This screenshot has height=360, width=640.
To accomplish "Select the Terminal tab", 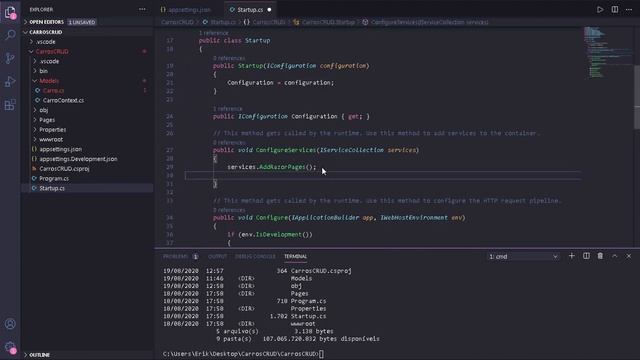I will [296, 256].
